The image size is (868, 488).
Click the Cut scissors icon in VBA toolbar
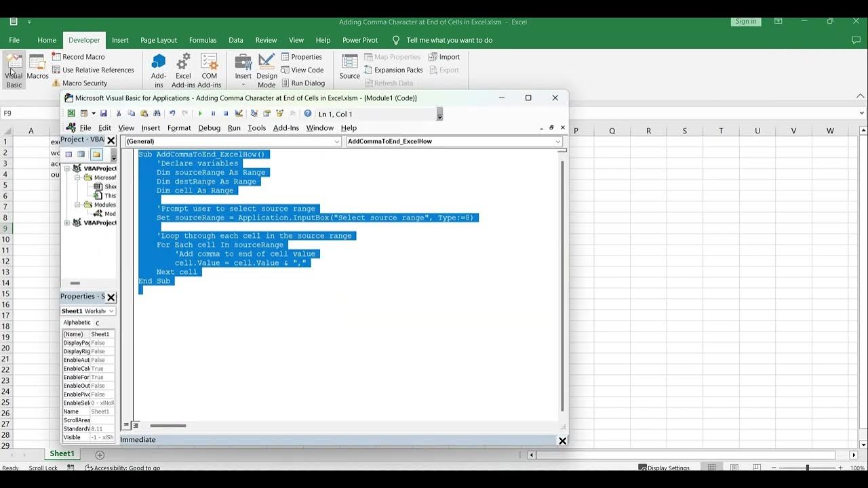(119, 113)
